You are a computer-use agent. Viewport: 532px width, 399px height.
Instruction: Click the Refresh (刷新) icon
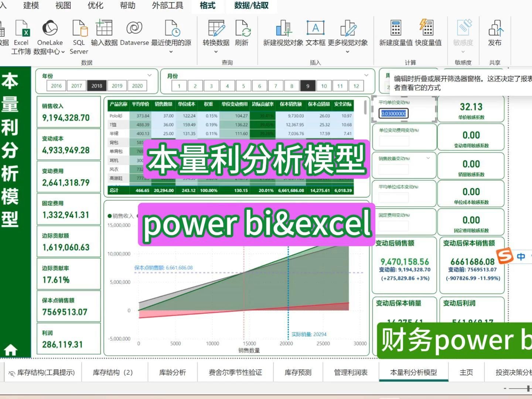pyautogui.click(x=243, y=28)
